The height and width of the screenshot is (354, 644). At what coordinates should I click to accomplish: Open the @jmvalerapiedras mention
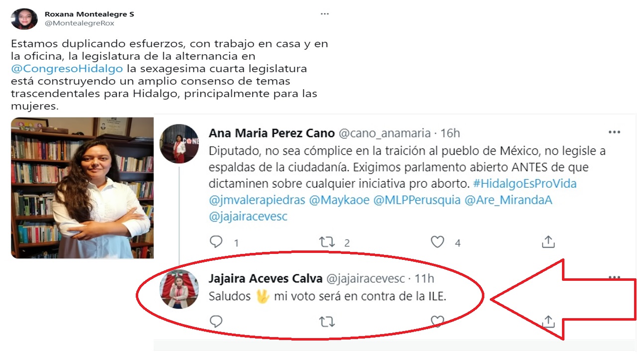pyautogui.click(x=257, y=200)
